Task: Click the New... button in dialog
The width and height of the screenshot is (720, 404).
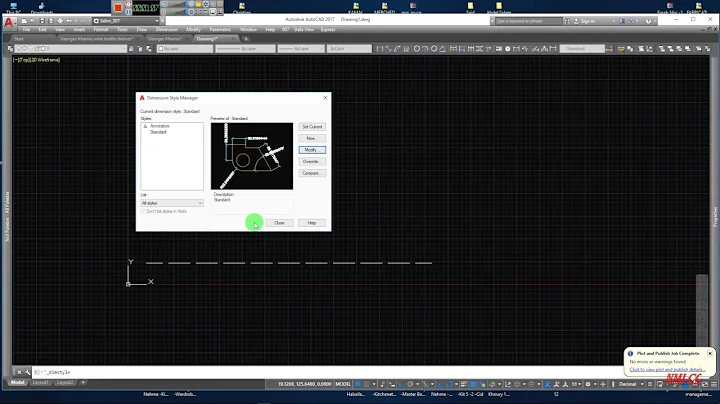Action: click(x=312, y=138)
